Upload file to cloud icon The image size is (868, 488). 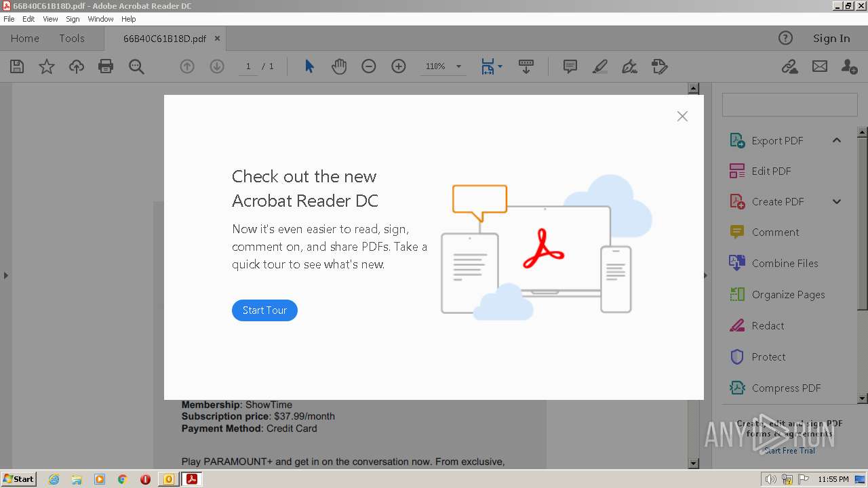point(77,66)
